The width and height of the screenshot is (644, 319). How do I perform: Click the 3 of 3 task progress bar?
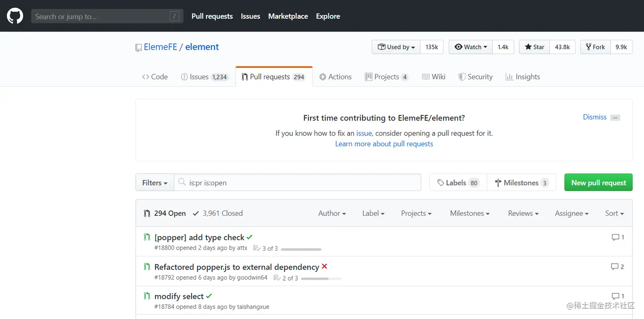pos(301,249)
